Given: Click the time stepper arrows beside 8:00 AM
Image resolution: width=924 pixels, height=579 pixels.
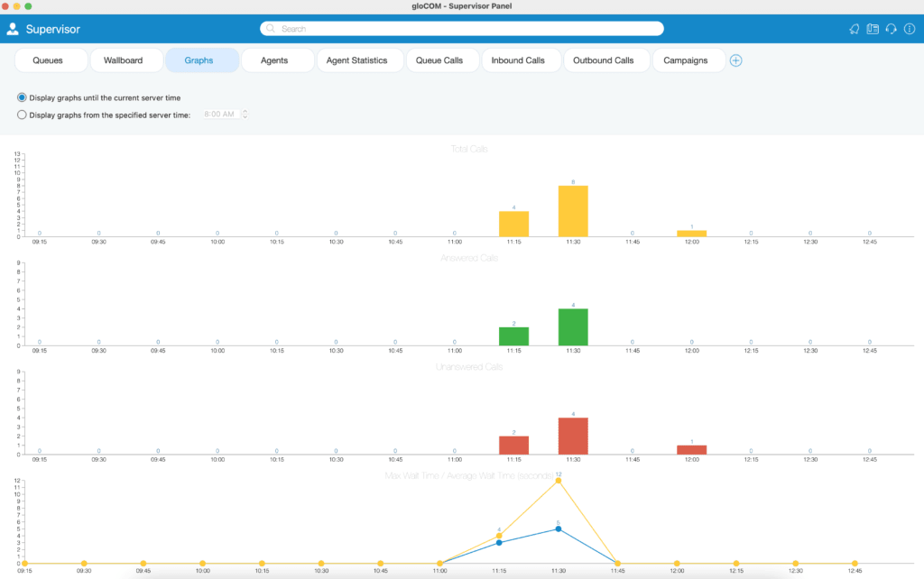Looking at the screenshot, I should 245,115.
